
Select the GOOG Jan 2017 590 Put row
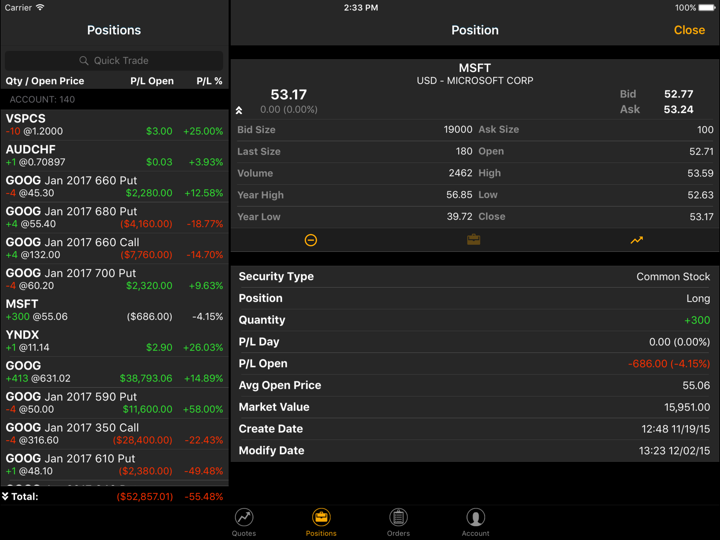(114, 403)
